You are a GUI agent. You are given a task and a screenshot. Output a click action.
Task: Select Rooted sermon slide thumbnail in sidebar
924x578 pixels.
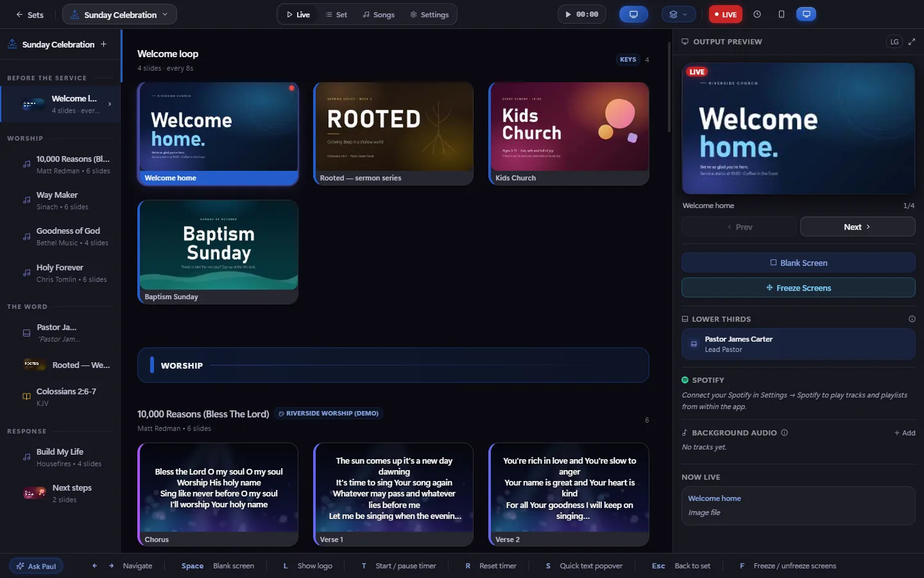coord(33,365)
